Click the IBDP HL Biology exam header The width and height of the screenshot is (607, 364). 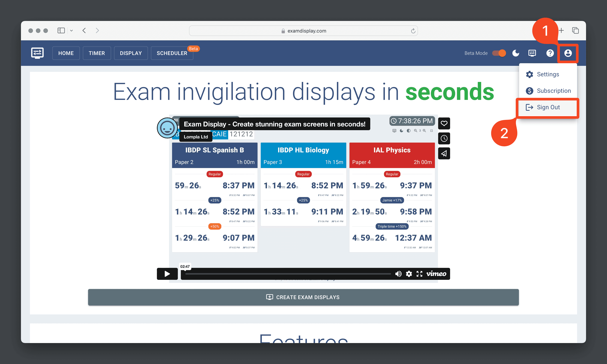[303, 155]
